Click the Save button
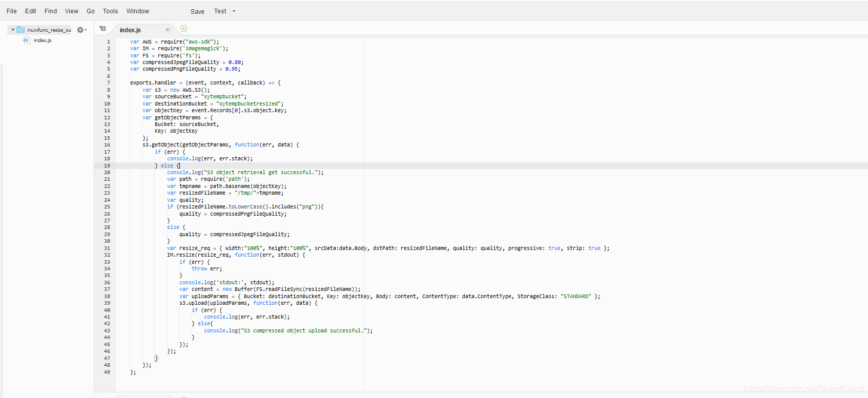This screenshot has width=868, height=398. tap(197, 12)
